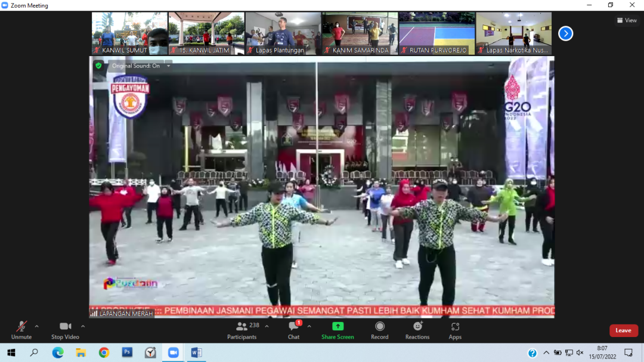Open Photoshop from the taskbar

click(x=127, y=352)
